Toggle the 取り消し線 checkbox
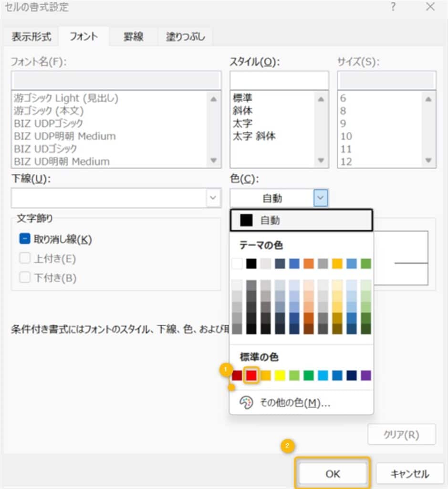Screen dimensions: 448x489 (25, 239)
